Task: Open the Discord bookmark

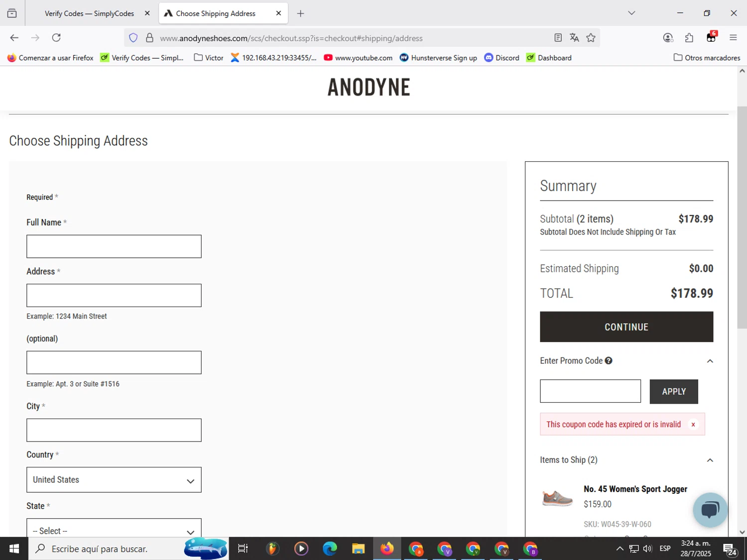Action: [502, 58]
